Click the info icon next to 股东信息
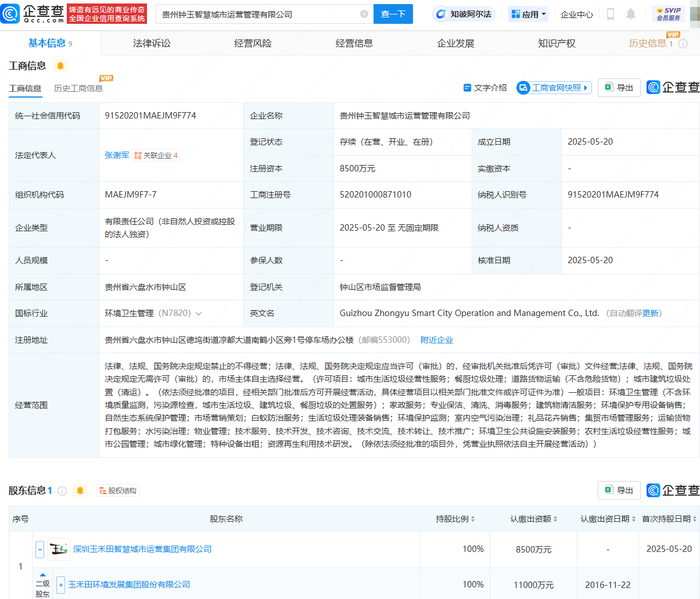The image size is (700, 599). click(x=62, y=490)
